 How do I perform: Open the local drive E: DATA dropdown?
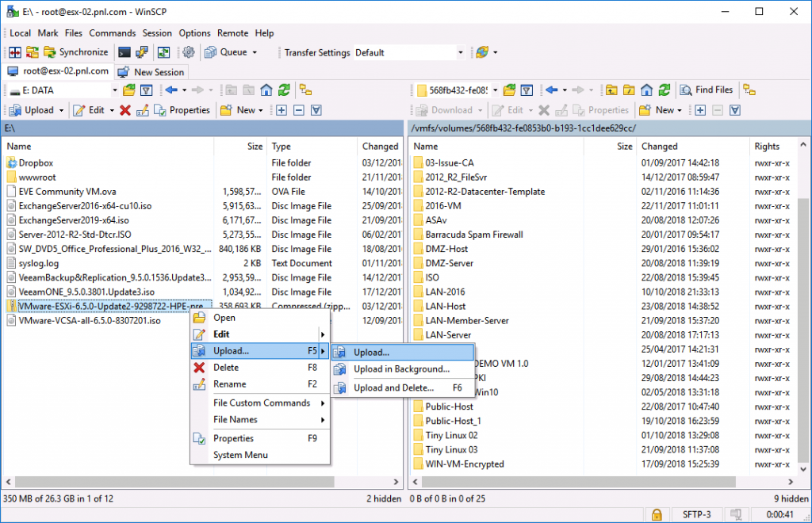pos(115,89)
